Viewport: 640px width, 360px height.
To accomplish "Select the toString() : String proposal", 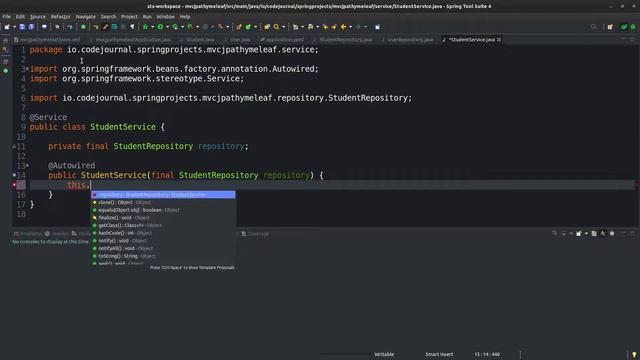I will (163, 256).
